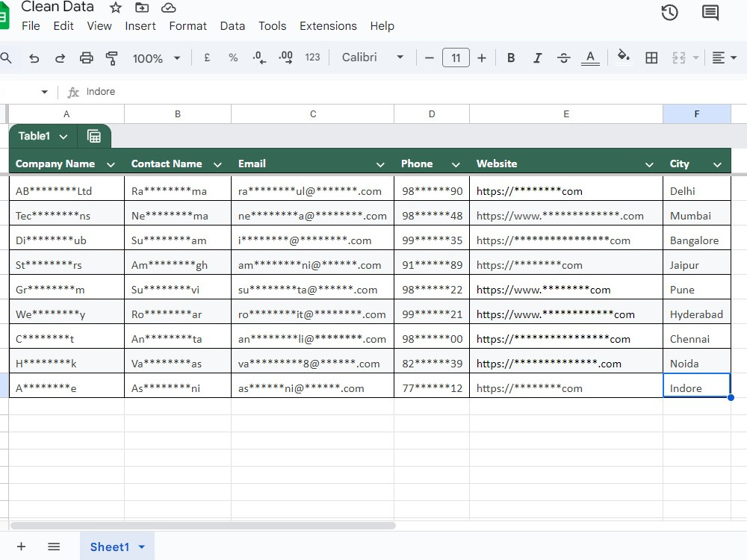The height and width of the screenshot is (560, 747).
Task: Open the all sheets list
Action: tap(54, 547)
